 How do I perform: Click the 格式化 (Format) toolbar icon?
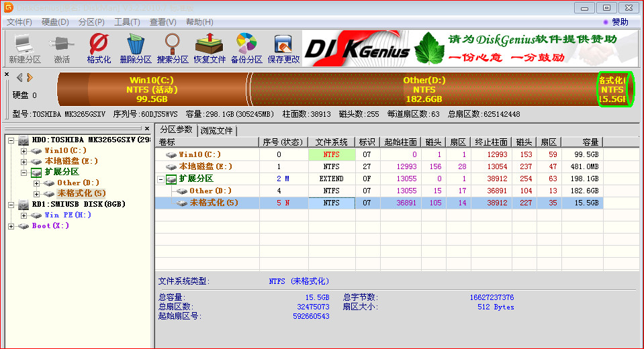[x=99, y=48]
